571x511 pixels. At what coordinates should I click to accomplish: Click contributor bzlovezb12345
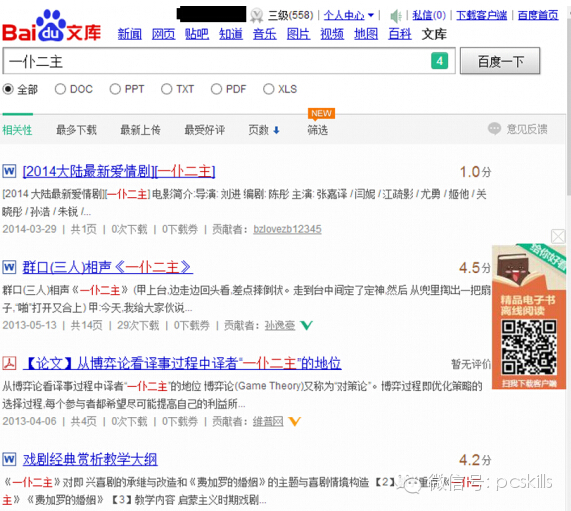pyautogui.click(x=287, y=229)
